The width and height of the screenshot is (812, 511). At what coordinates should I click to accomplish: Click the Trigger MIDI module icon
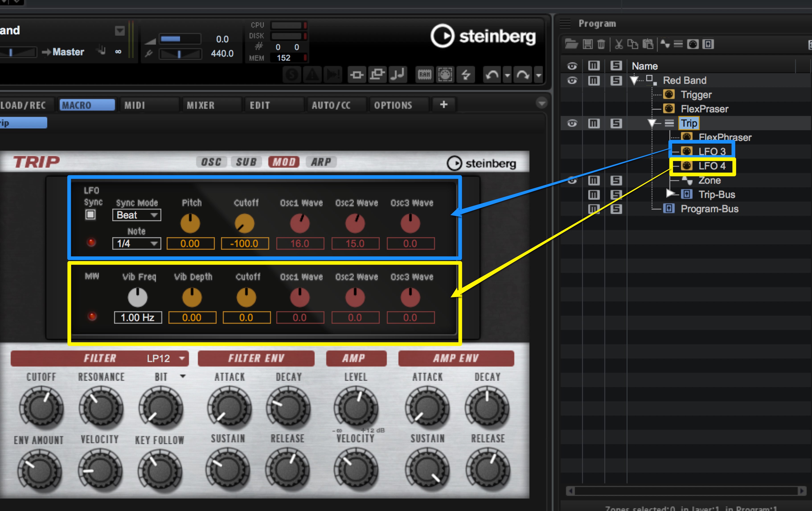tap(669, 95)
